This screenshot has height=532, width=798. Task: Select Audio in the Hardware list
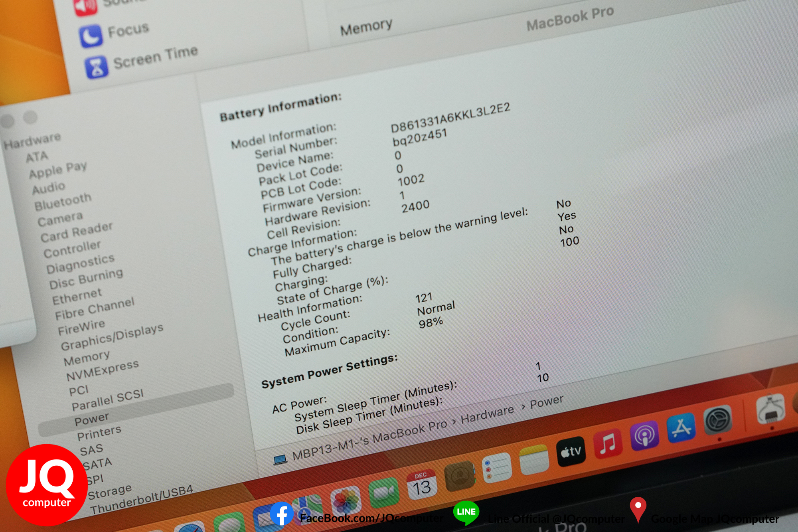(49, 188)
